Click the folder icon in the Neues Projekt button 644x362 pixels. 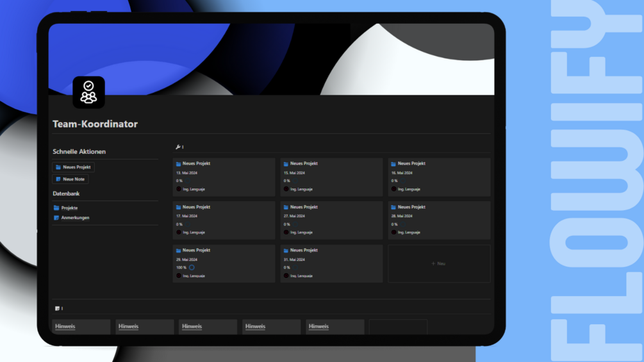pos(58,167)
